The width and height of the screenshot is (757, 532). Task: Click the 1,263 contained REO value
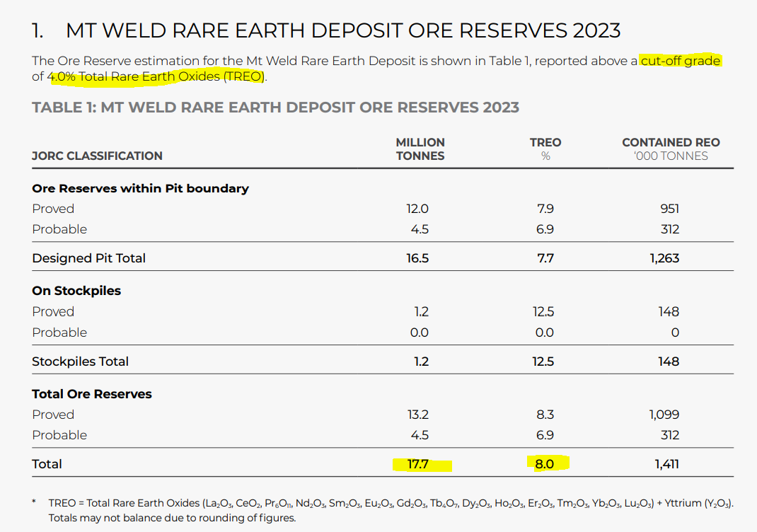[664, 258]
